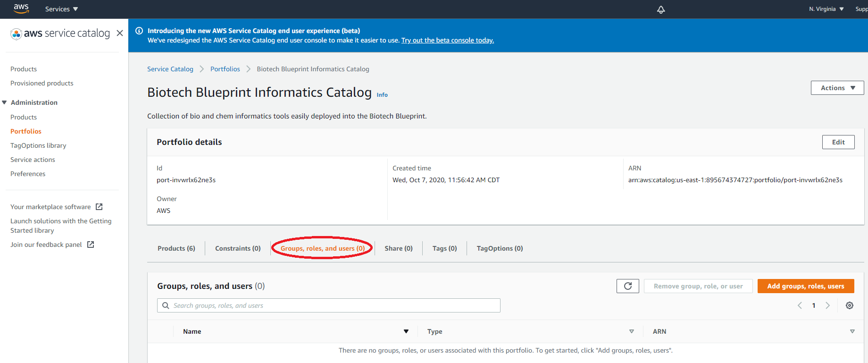Open the Actions dropdown button
868x363 pixels.
(837, 88)
